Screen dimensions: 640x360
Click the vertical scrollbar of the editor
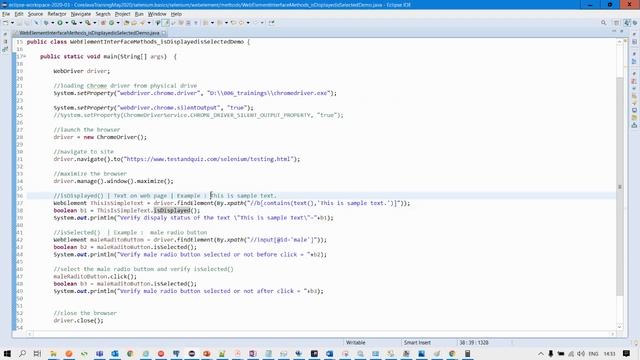point(620,186)
